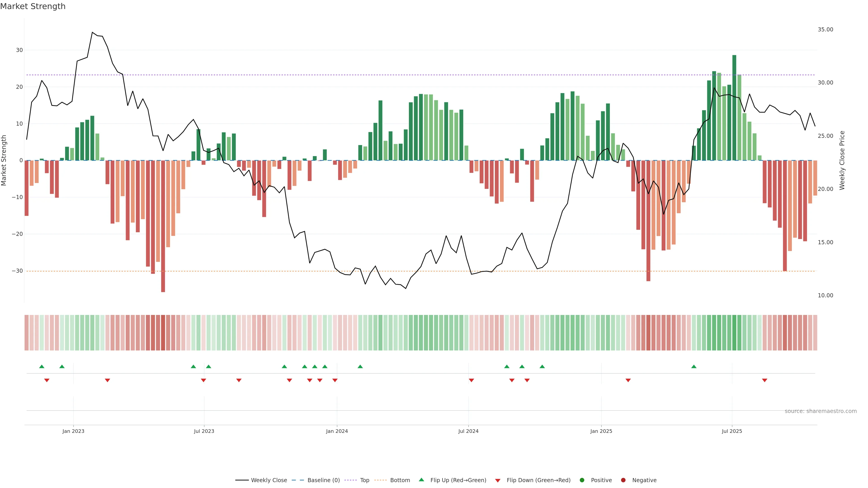Image resolution: width=868 pixels, height=488 pixels.
Task: Click the blue dashed Baseline legend sample
Action: tap(297, 480)
